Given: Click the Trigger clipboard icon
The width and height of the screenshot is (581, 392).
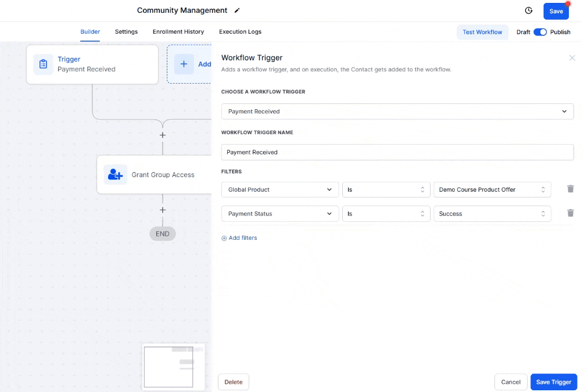Looking at the screenshot, I should [x=44, y=64].
